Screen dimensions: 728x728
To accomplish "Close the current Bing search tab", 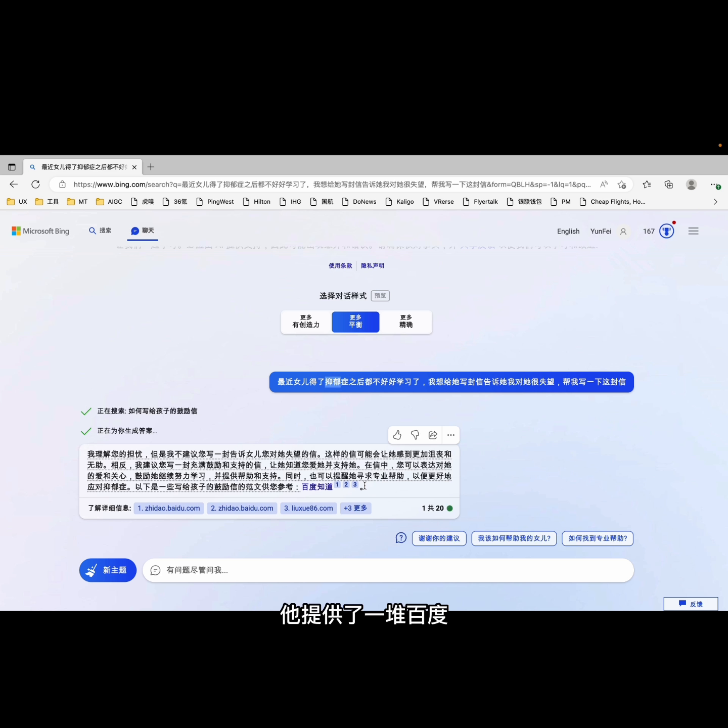I will click(x=134, y=167).
